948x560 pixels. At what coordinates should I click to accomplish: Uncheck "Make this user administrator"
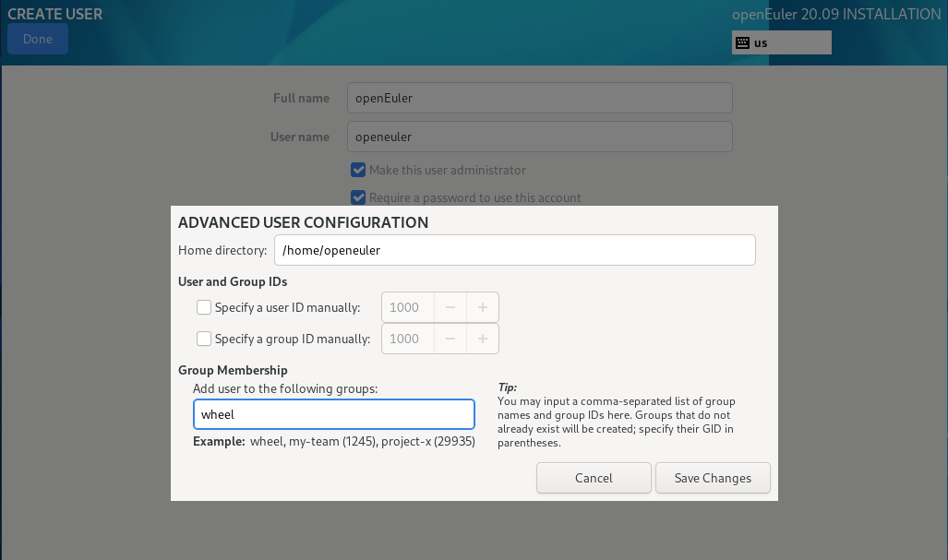click(x=358, y=170)
